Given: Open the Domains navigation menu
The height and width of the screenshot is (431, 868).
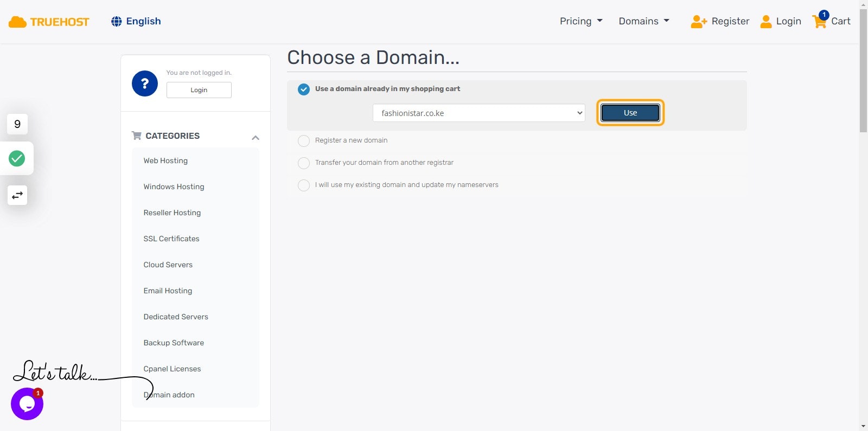Looking at the screenshot, I should click(644, 21).
